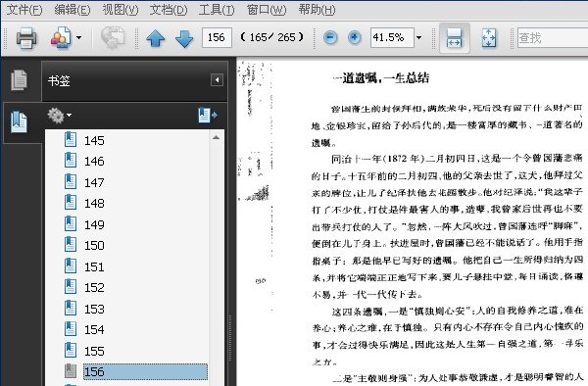Select bookmark 145
The image size is (588, 386).
94,140
